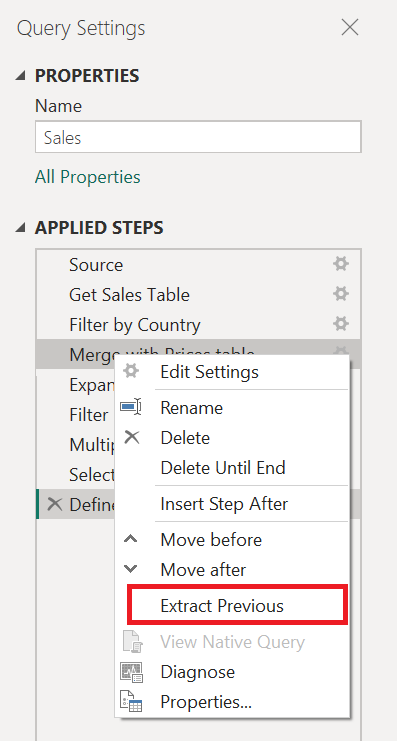Open settings gear for Source step
The height and width of the screenshot is (741, 397).
pyautogui.click(x=340, y=264)
